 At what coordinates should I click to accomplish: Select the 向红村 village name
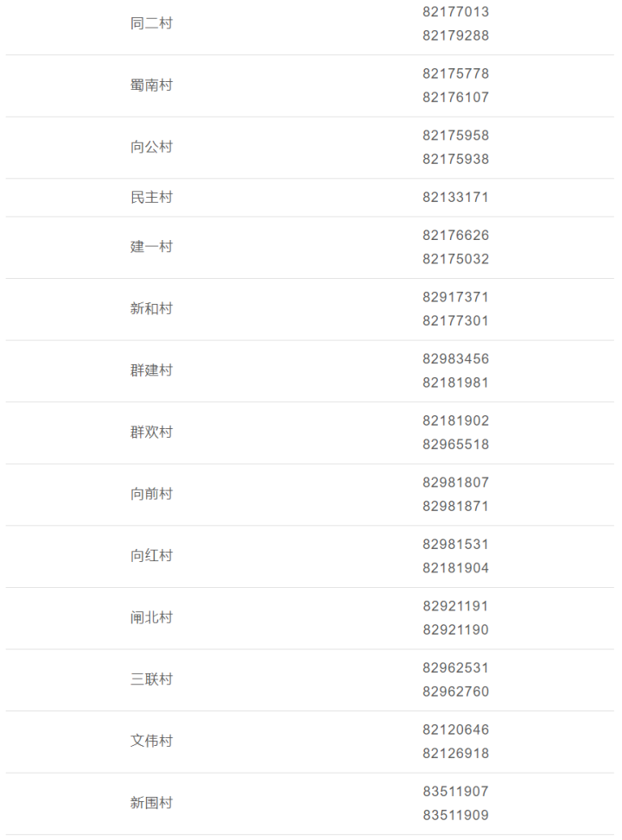point(151,555)
